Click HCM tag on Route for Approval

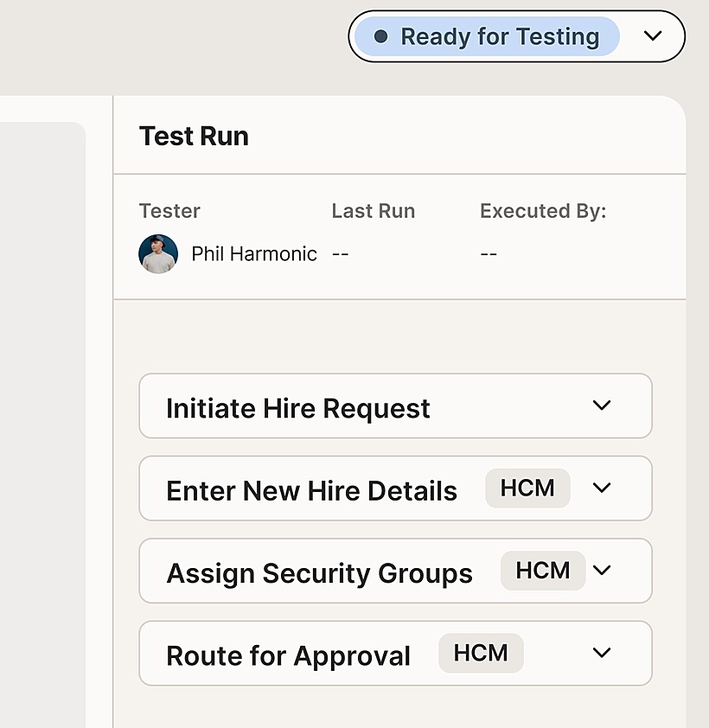tap(481, 653)
